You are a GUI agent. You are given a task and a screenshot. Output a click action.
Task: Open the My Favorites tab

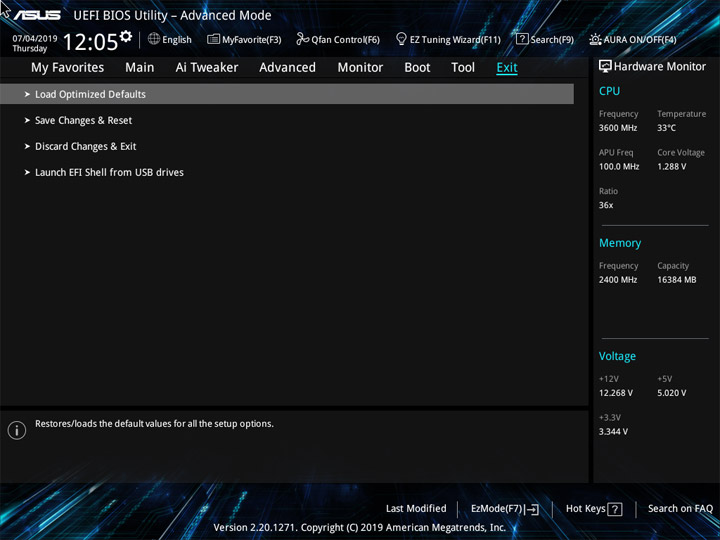(x=68, y=68)
